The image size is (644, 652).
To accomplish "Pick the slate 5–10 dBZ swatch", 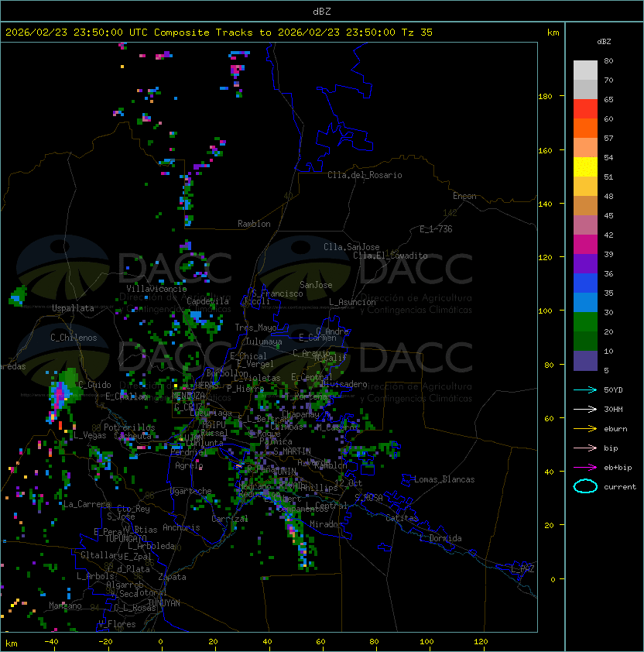I will (x=585, y=361).
